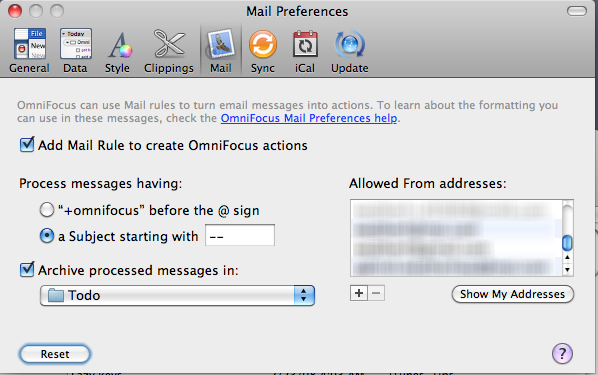Click the Reset button
Image resolution: width=598 pixels, height=375 pixels.
(x=55, y=354)
